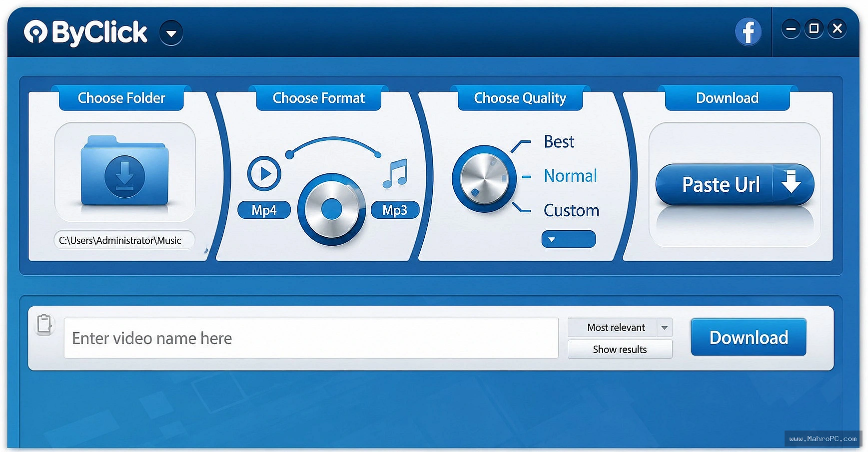Click the Paste Url button
The height and width of the screenshot is (452, 868).
735,184
